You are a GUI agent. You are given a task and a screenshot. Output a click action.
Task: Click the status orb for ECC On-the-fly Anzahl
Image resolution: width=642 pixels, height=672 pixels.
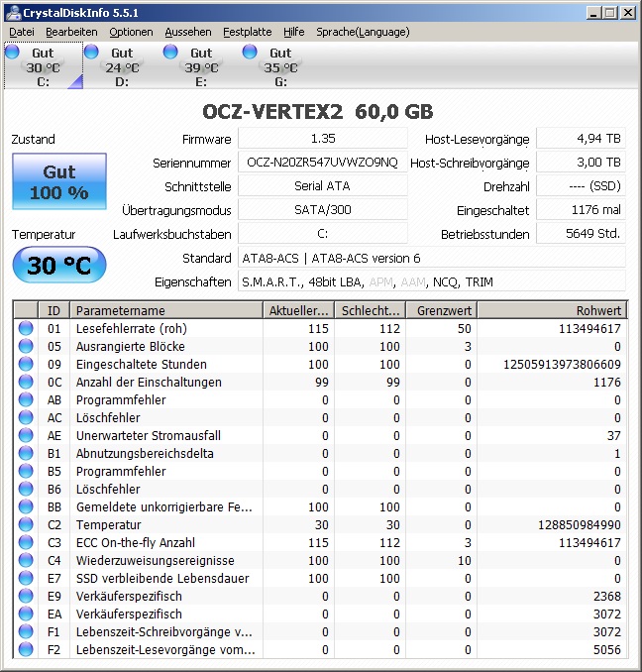[26, 542]
